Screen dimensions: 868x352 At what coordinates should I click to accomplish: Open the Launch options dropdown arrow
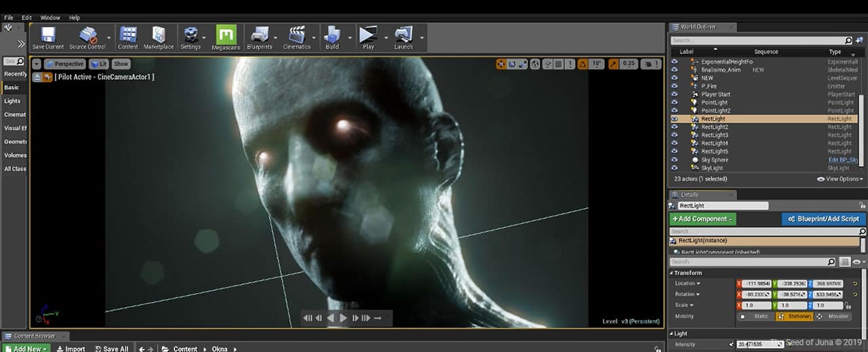421,38
